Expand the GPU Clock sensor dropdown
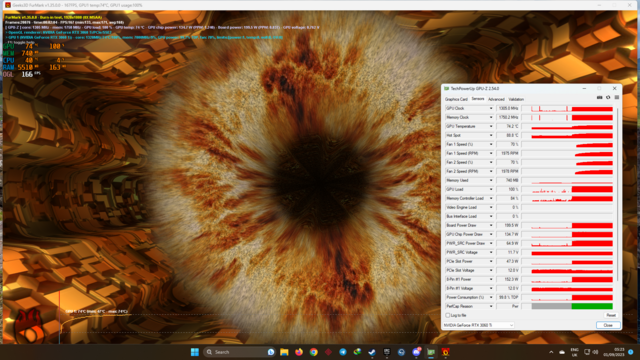 click(491, 109)
